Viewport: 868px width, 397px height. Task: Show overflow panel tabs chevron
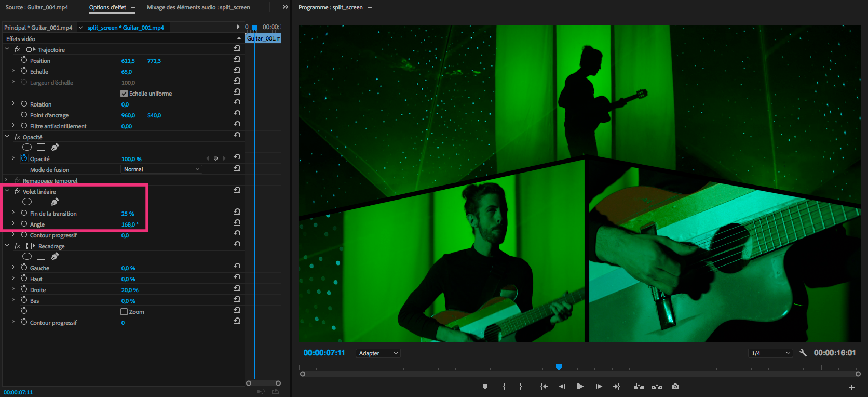[x=285, y=7]
